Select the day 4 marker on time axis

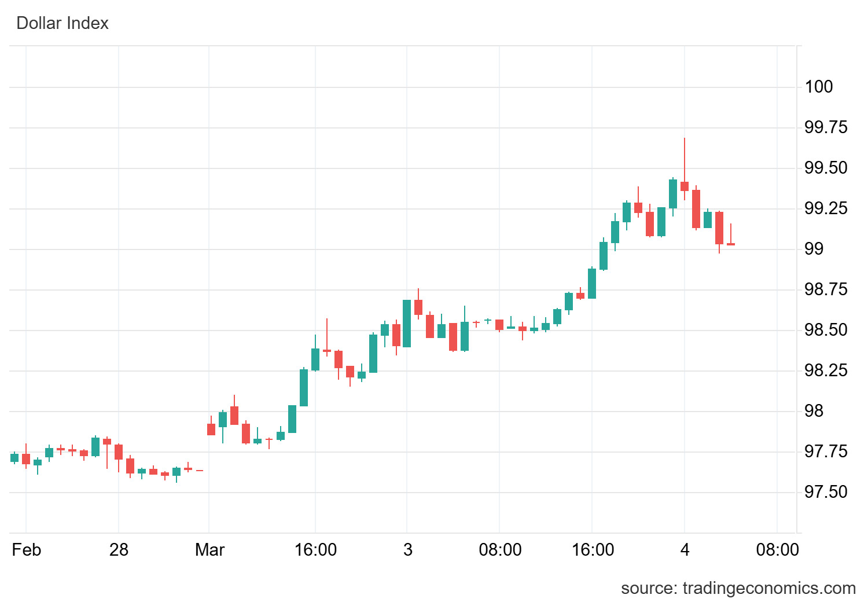685,549
